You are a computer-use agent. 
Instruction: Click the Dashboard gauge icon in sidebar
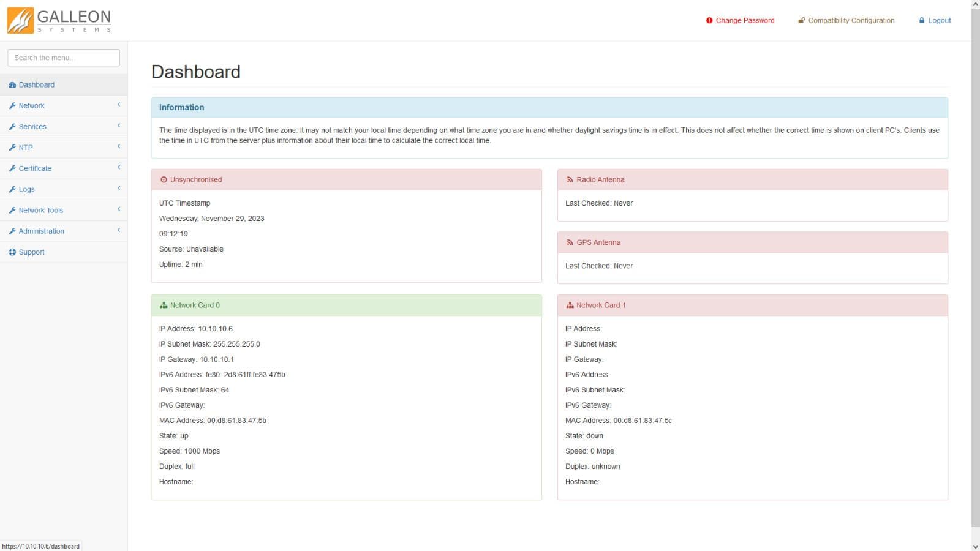[x=12, y=85]
